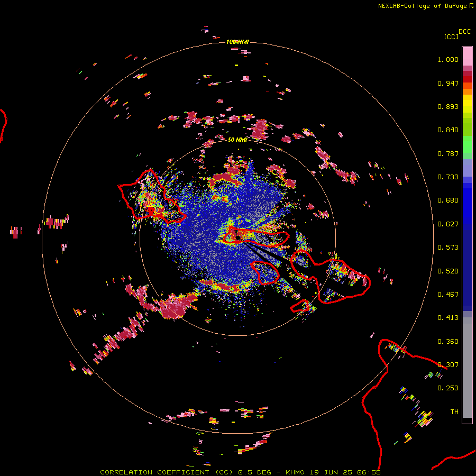Screen dimensions: 476x476
Task: Click the 0.573 scale value
Action: (448, 248)
